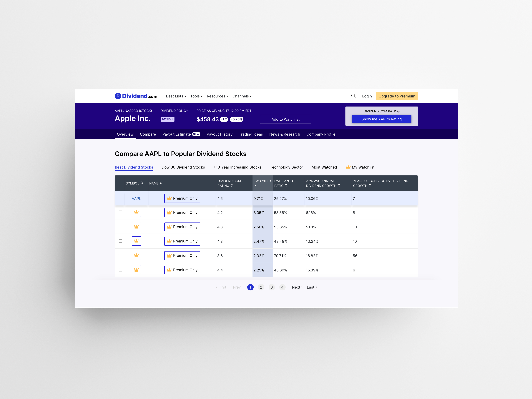Click the crown symbol icon in the 2.25% yield row
Screen dimensions: 532x399
click(x=136, y=270)
